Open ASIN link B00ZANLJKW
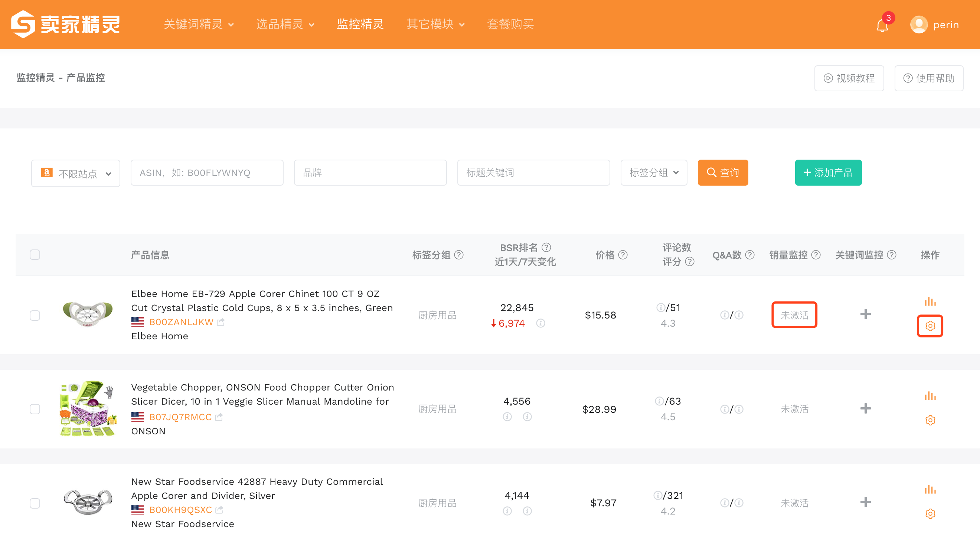 [181, 322]
